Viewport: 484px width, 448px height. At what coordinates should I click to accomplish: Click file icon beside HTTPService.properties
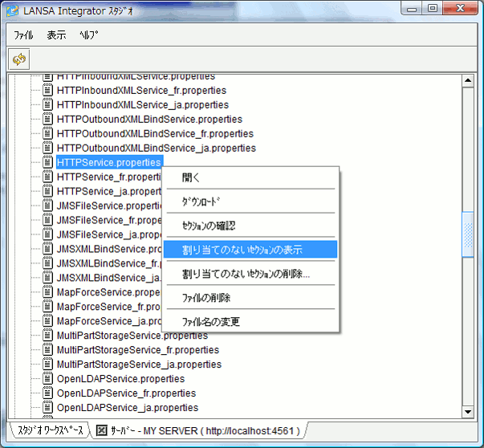click(47, 162)
